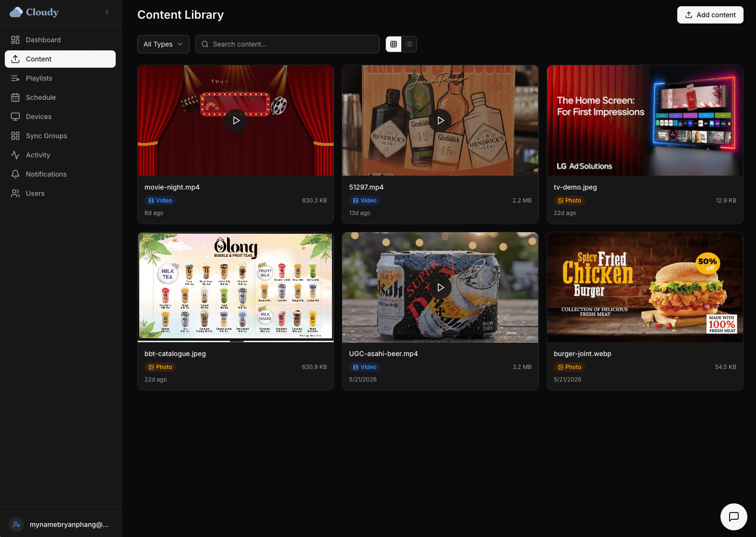Click the 13d ago timestamp
The width and height of the screenshot is (756, 537).
tap(360, 213)
